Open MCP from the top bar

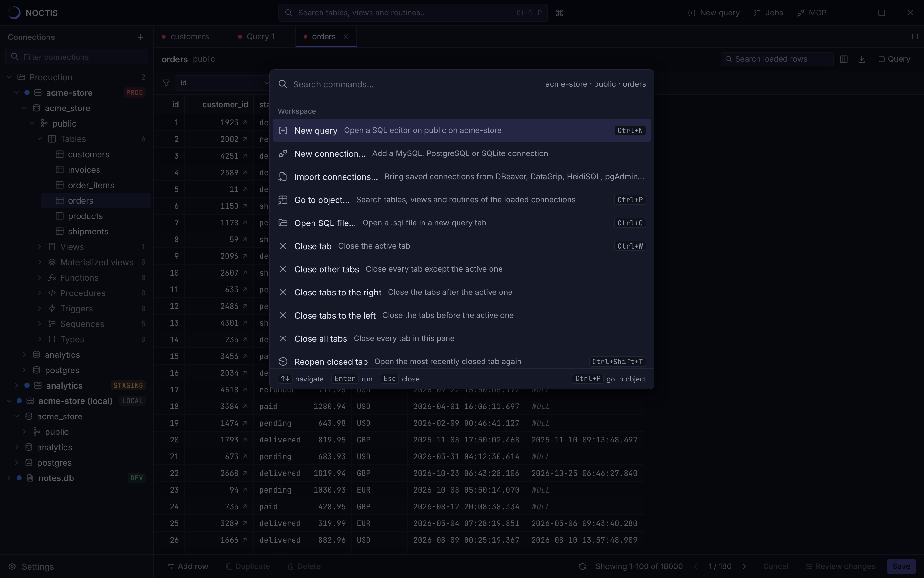point(812,13)
